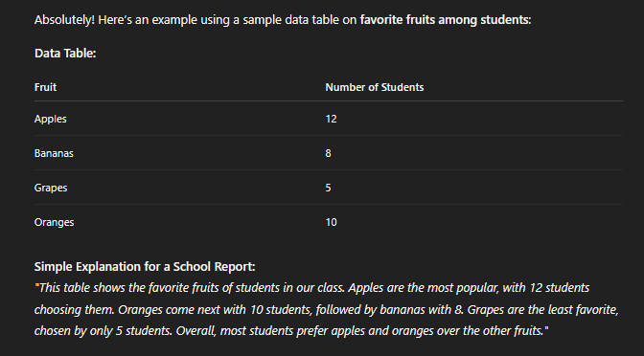This screenshot has width=644, height=356.
Task: Click the Data Table heading
Action: [x=65, y=54]
